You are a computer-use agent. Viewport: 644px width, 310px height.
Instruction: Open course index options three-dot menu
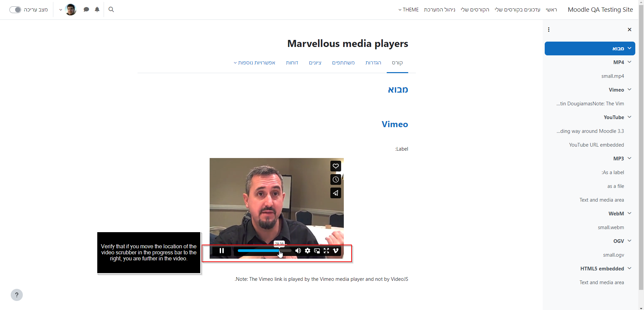click(x=549, y=30)
